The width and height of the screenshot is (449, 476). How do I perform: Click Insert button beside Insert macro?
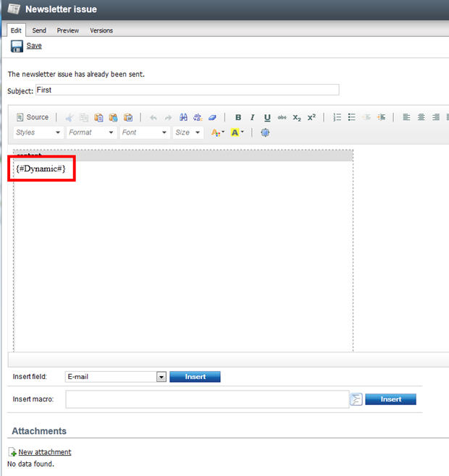pos(390,399)
